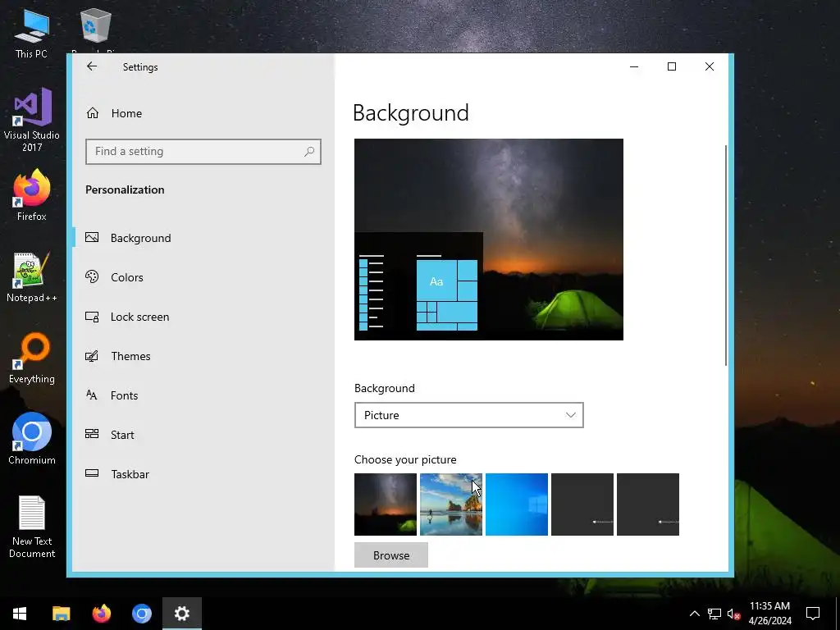The image size is (840, 630).
Task: Click the Home house icon
Action: 93,112
